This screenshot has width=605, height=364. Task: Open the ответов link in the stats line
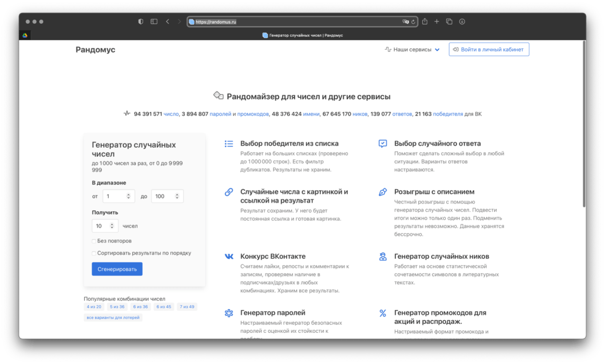pyautogui.click(x=402, y=114)
